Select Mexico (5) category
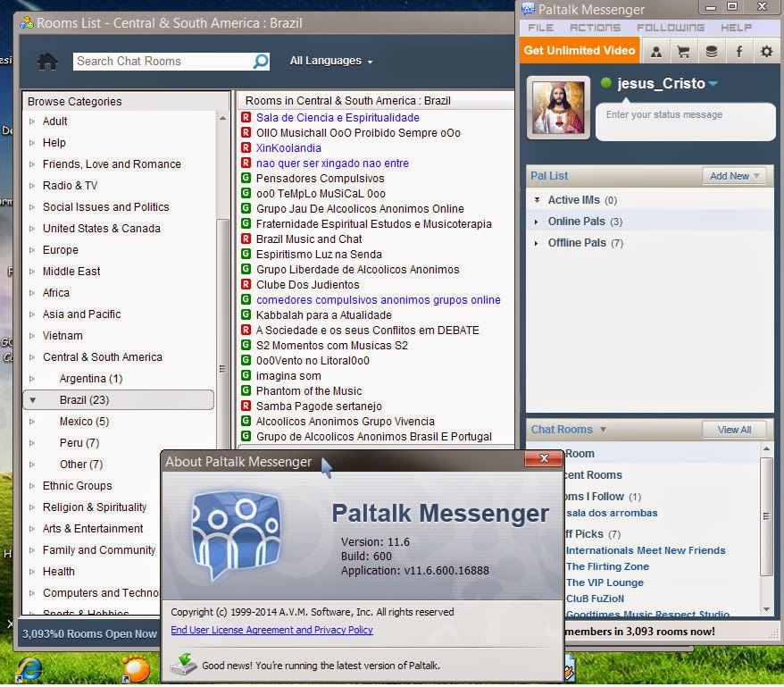Screen dimensions: 784x687 click(84, 422)
